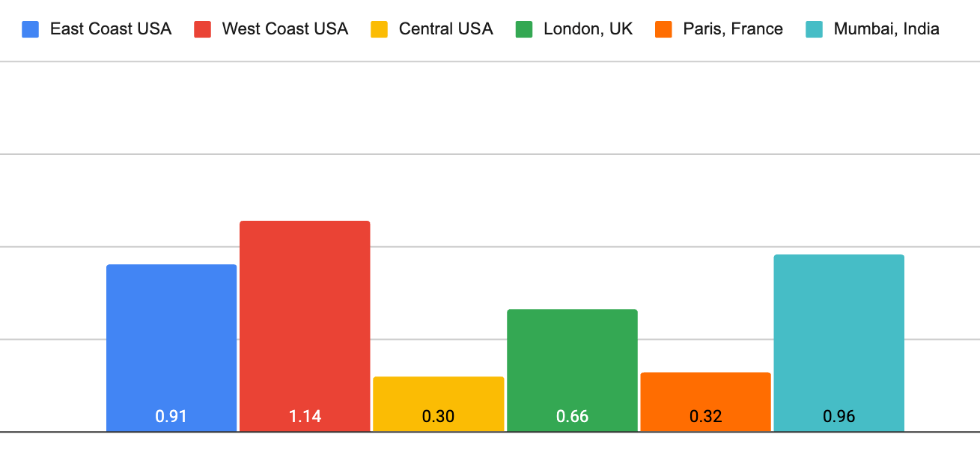Click the teal Mumbai, India legend swatch

814,30
